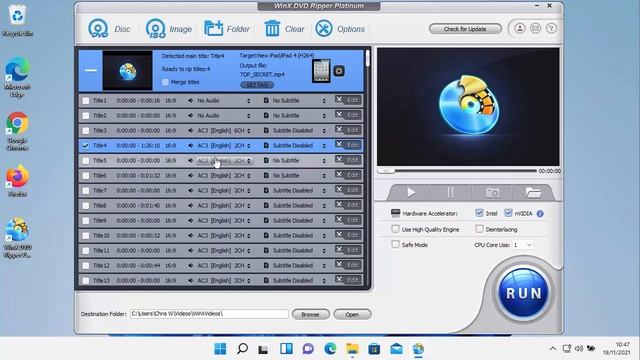
Task: Open File Explorer from taskbar
Action: (x=352, y=349)
